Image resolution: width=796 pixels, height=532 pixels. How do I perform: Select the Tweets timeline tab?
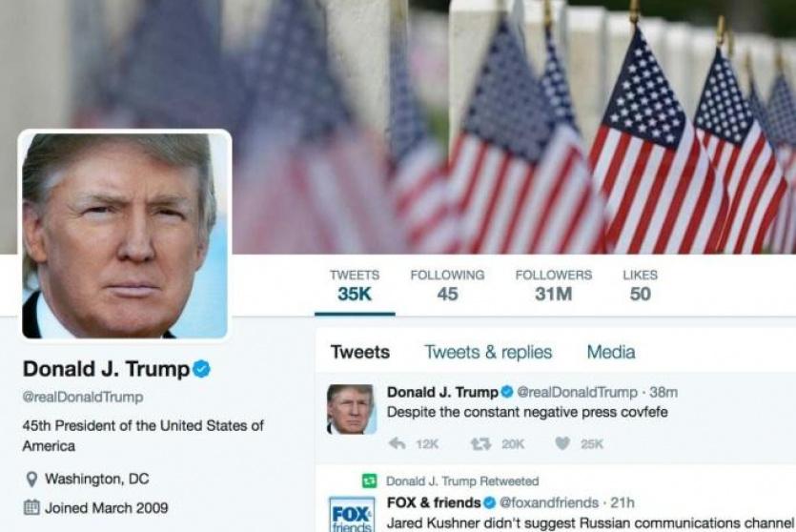click(360, 352)
